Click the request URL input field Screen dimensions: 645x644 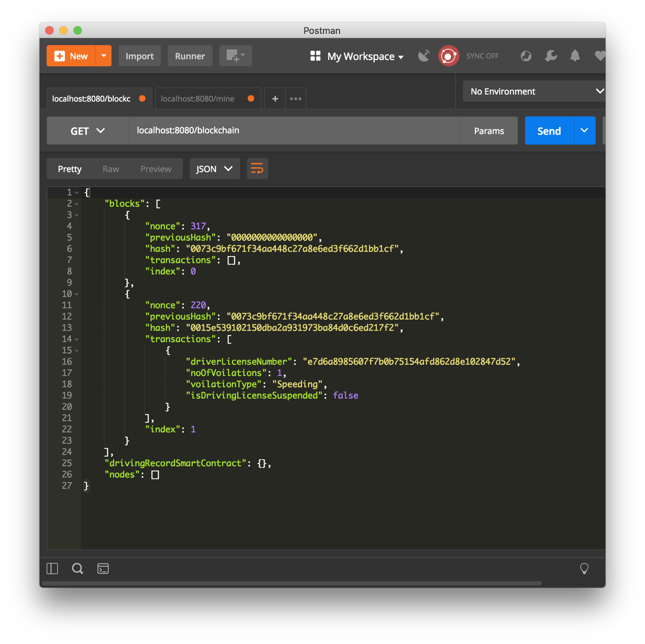[294, 131]
